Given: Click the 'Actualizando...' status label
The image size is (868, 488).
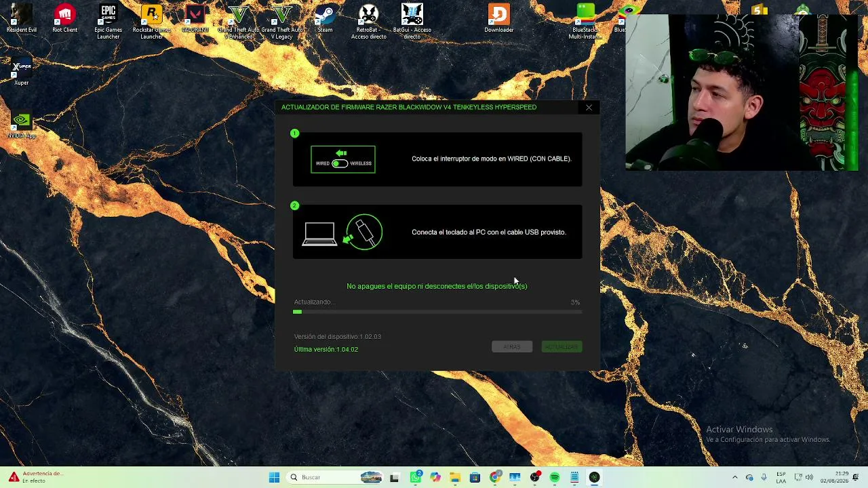Looking at the screenshot, I should click(x=314, y=302).
